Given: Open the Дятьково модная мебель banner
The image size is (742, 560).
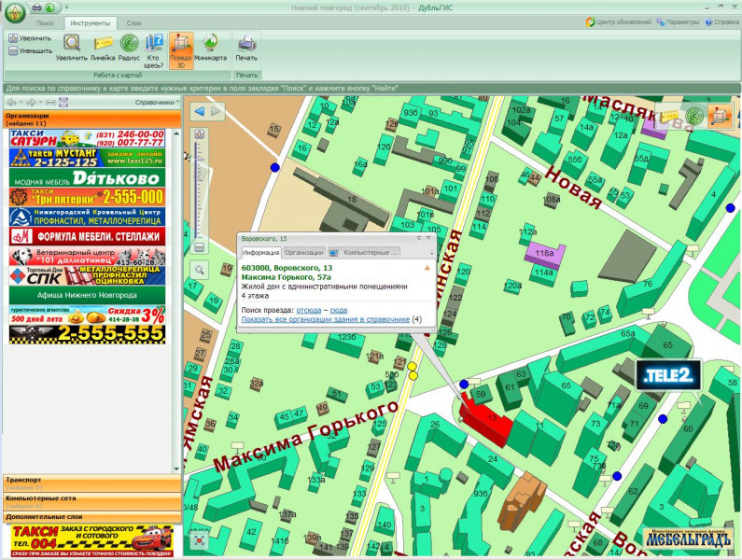Looking at the screenshot, I should [x=87, y=177].
